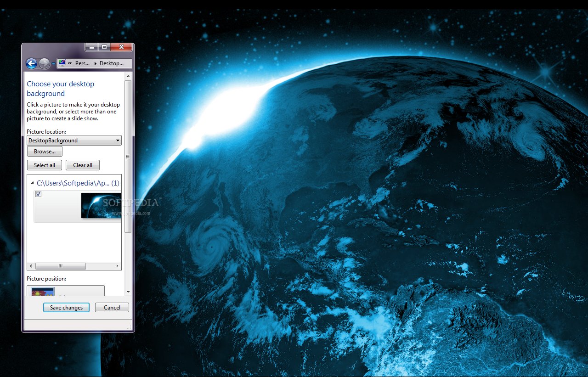Image resolution: width=588 pixels, height=377 pixels.
Task: Click the 'Picture location:' label
Action: 46,132
